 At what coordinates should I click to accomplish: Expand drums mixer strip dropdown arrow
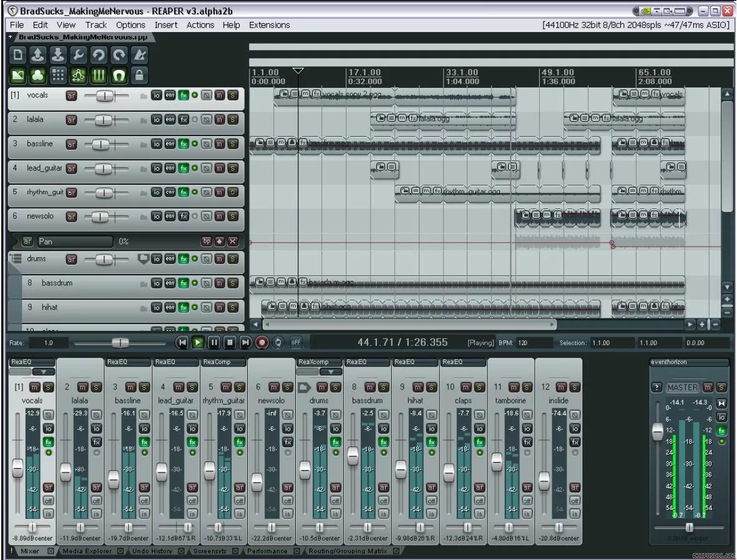click(x=331, y=372)
